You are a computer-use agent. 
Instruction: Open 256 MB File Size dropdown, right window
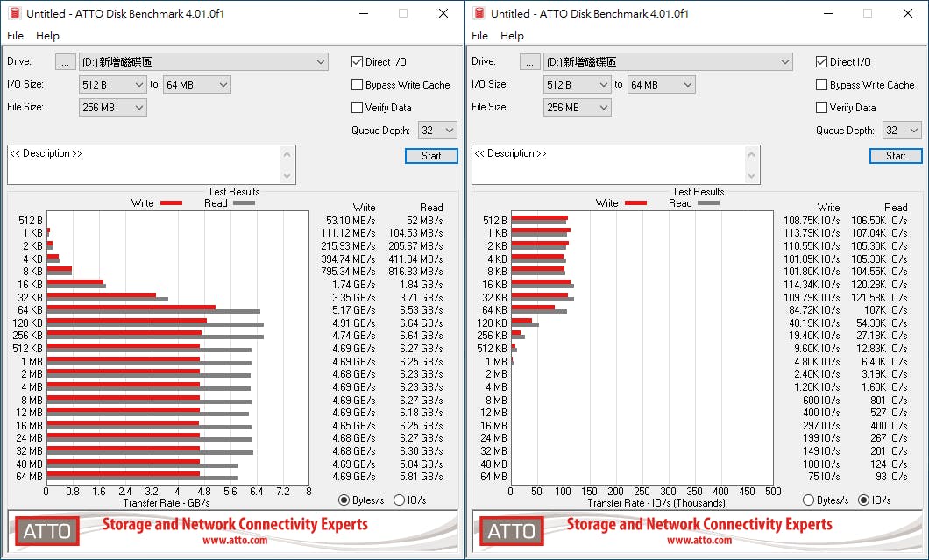point(577,107)
